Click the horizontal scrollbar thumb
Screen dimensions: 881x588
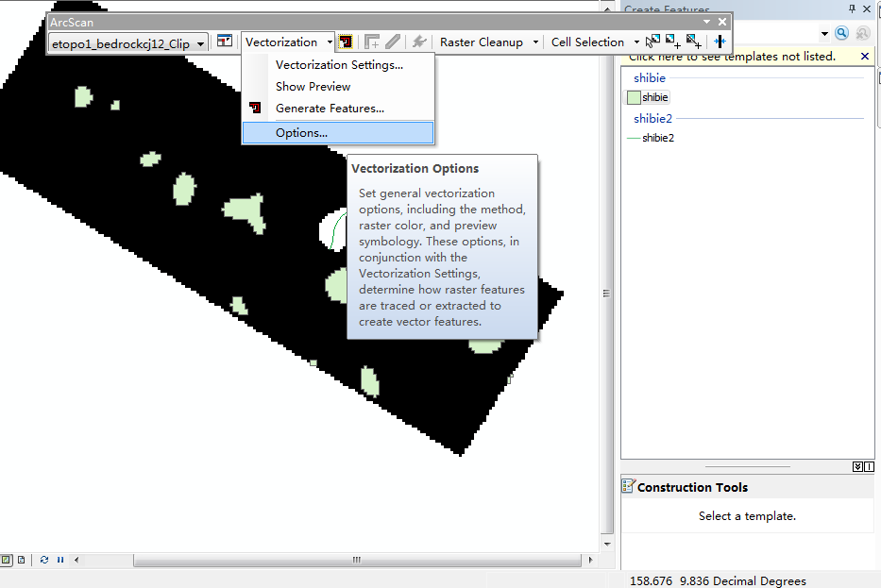click(x=357, y=560)
